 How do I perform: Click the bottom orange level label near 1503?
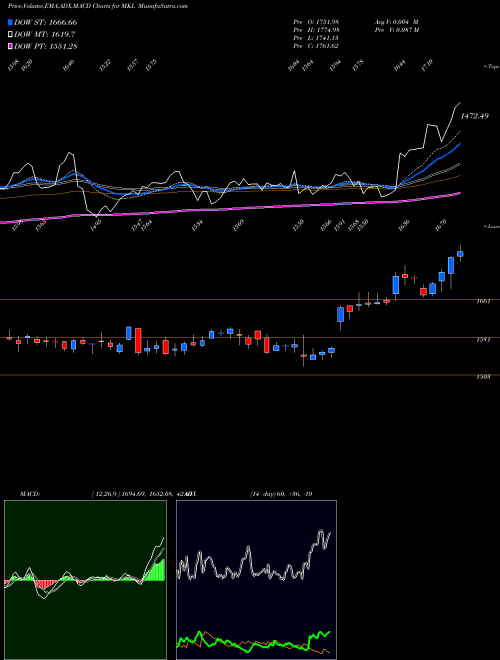pos(484,377)
